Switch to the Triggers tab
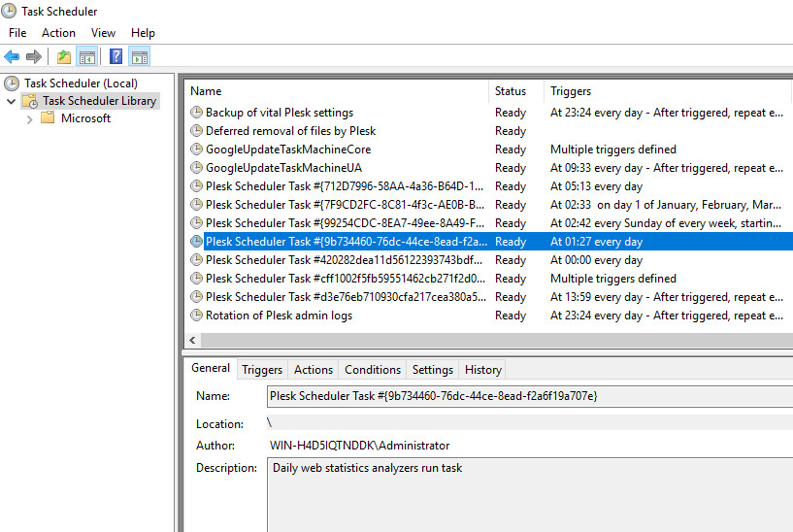The image size is (793, 532). 262,370
